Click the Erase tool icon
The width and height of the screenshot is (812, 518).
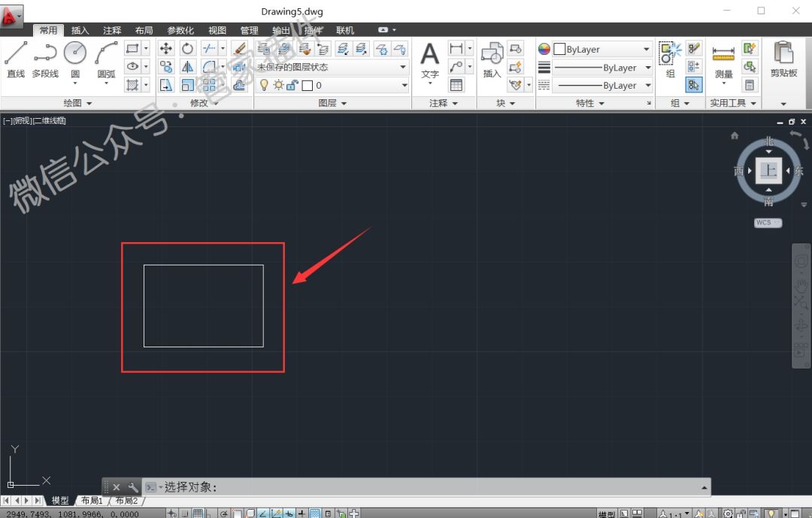239,49
